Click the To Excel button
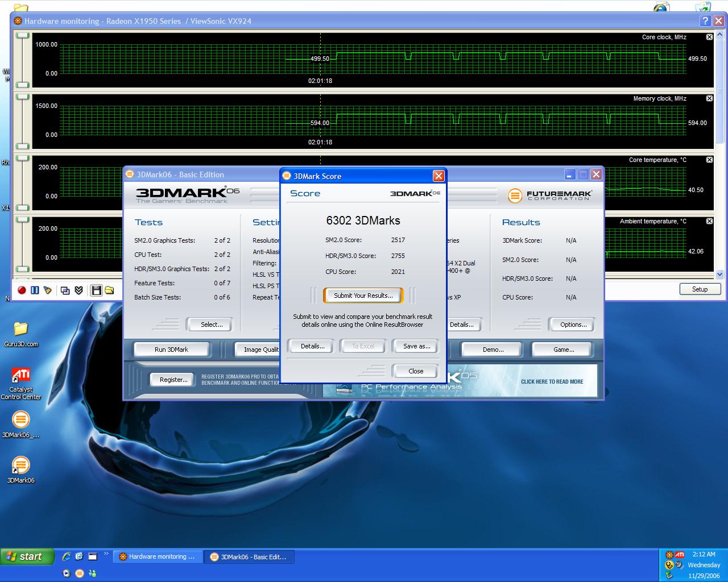728x582 pixels. point(363,346)
